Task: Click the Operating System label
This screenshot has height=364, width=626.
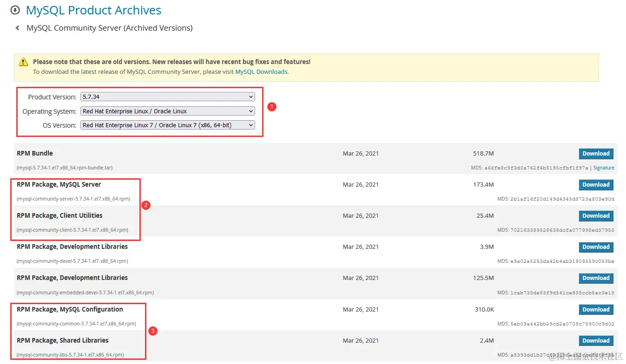Action: point(49,111)
